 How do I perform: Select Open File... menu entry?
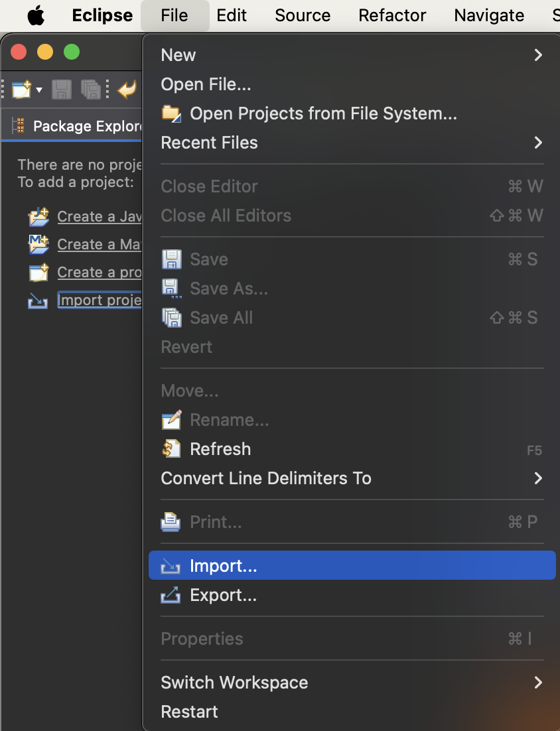[206, 84]
